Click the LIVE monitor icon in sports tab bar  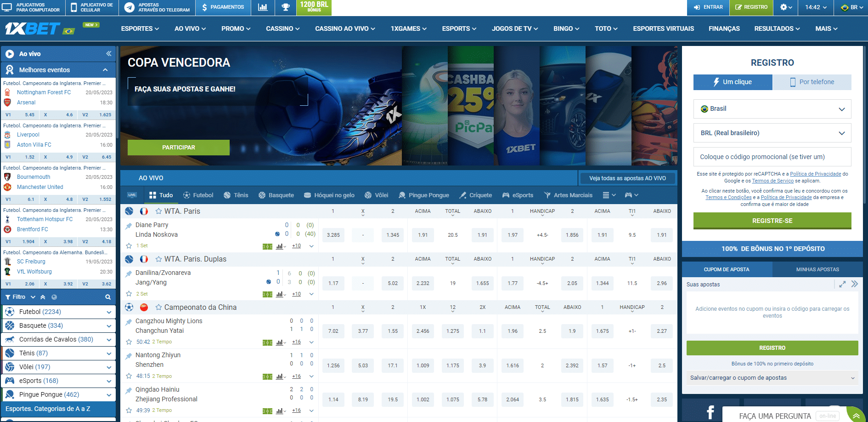[132, 195]
